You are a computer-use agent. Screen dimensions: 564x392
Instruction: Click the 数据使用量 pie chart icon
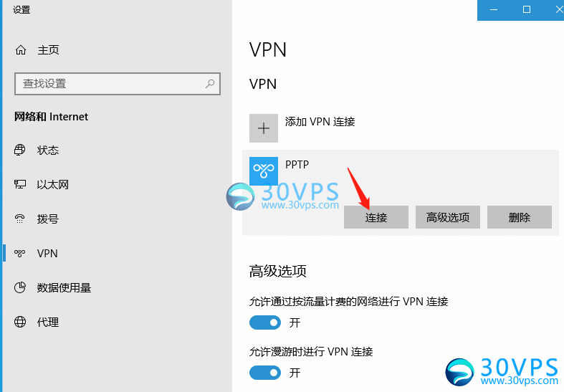pyautogui.click(x=20, y=287)
